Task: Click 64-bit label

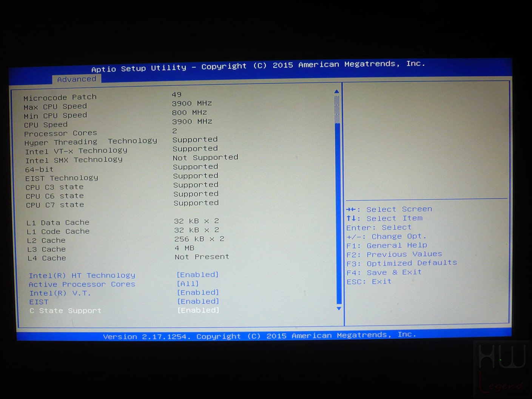Action: 39,169
